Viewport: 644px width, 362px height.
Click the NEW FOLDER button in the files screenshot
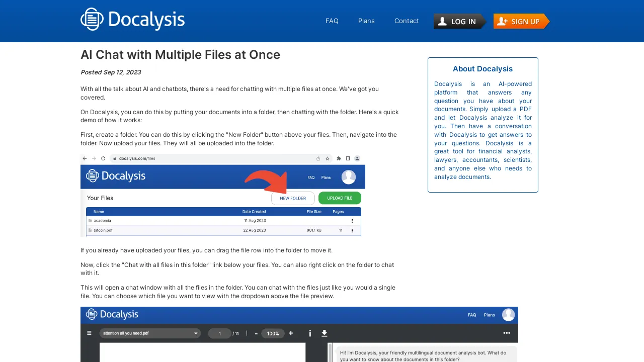click(x=293, y=198)
